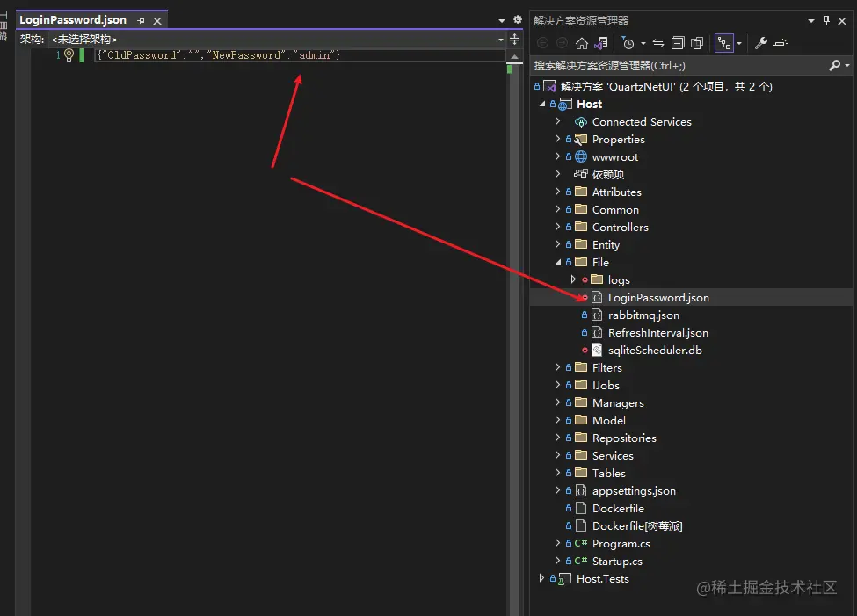Pin the LoginPassword.json tab
The width and height of the screenshot is (857, 616).
(x=141, y=21)
